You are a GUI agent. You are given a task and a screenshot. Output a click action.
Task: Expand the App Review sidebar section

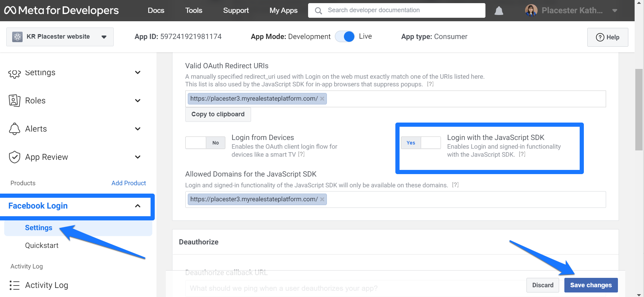[x=138, y=157]
